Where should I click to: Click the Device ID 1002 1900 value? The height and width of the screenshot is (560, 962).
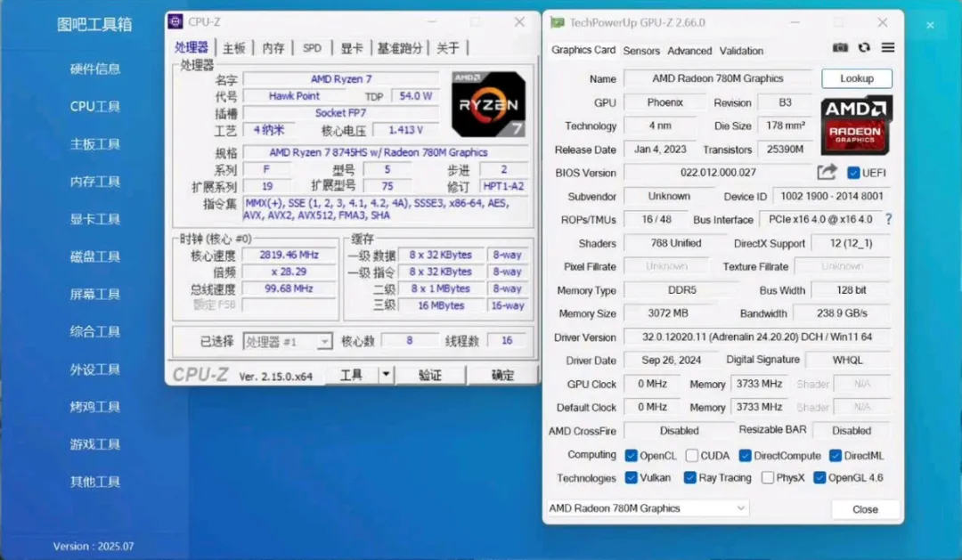coord(832,196)
